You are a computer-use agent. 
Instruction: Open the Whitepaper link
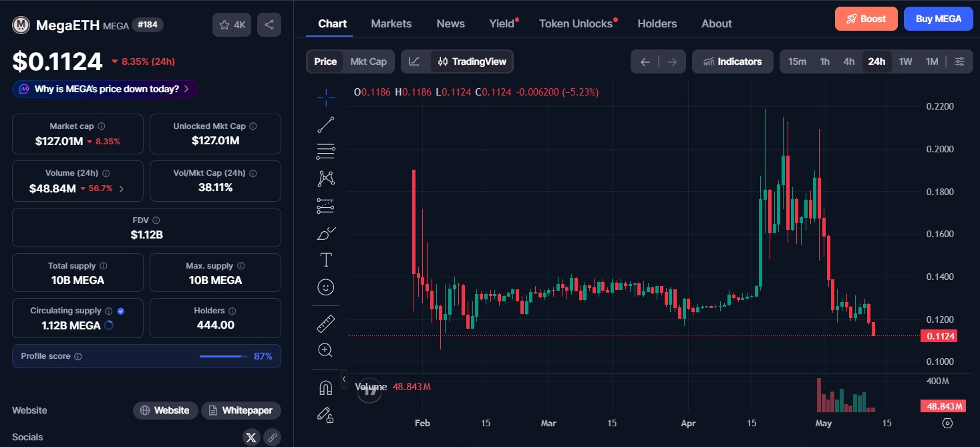point(241,410)
